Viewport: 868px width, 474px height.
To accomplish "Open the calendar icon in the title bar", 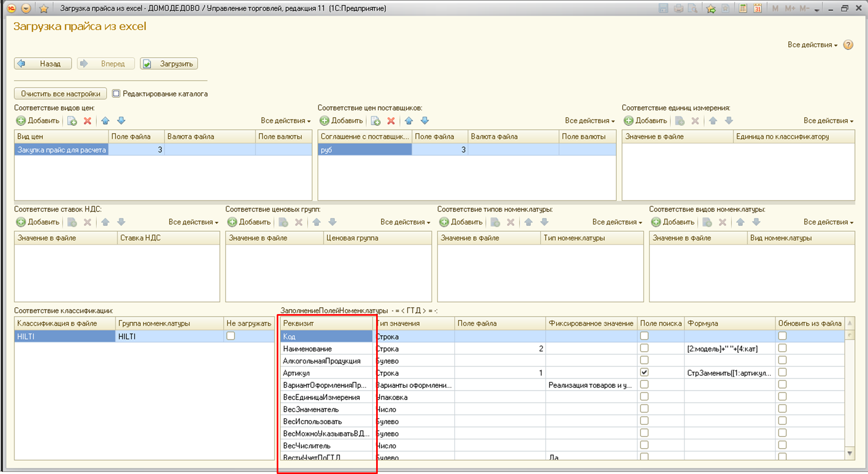I will click(758, 8).
